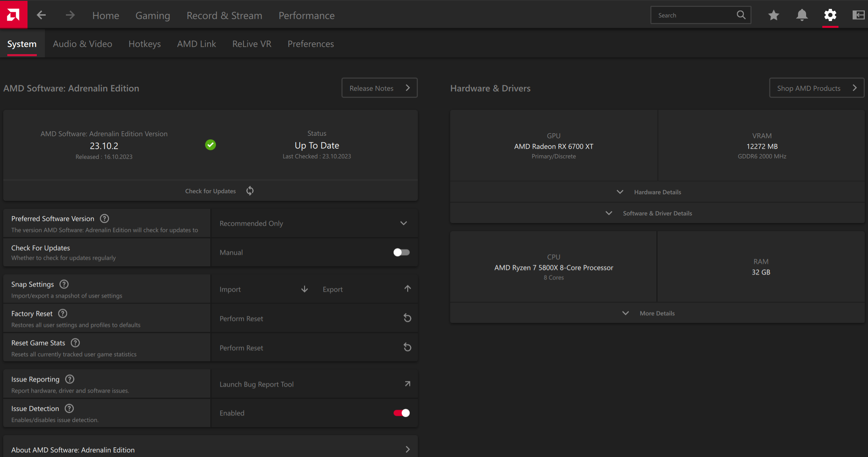Image resolution: width=868 pixels, height=457 pixels.
Task: Click the AMD logo icon
Action: (x=13, y=15)
